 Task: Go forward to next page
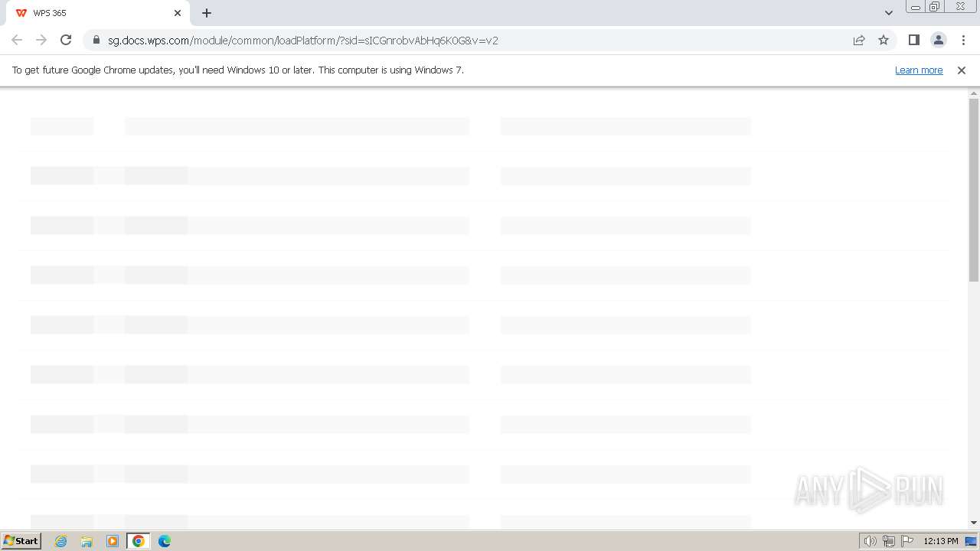pyautogui.click(x=41, y=40)
